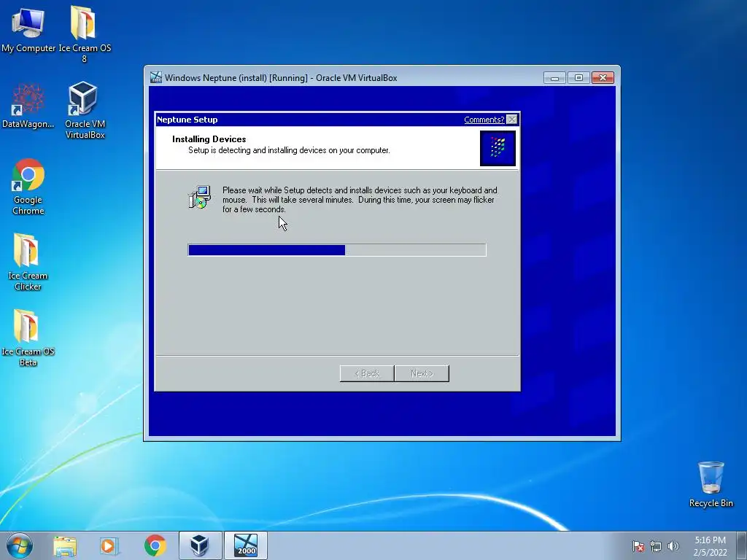Open Chrome from the taskbar
Image resolution: width=747 pixels, height=560 pixels.
155,545
